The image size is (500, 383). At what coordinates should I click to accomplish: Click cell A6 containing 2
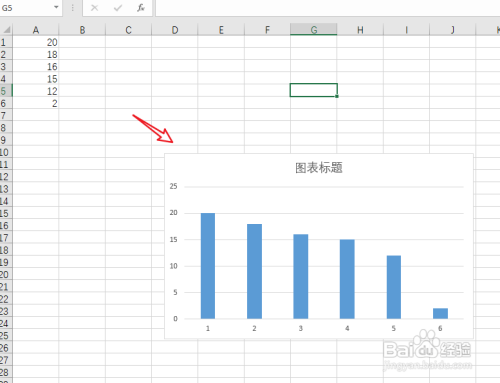click(x=36, y=103)
